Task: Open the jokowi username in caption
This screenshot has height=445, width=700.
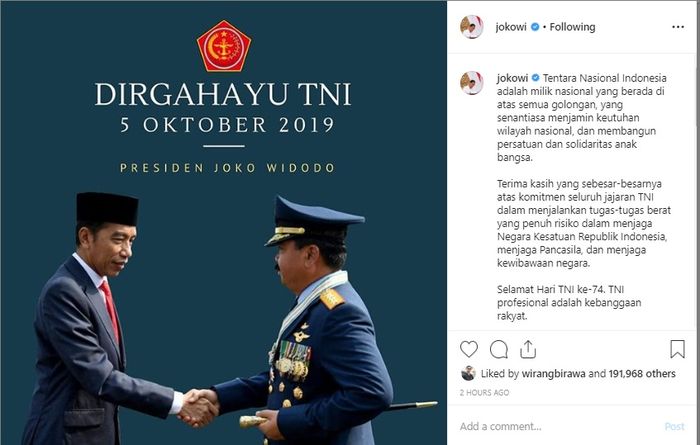Action: point(512,78)
